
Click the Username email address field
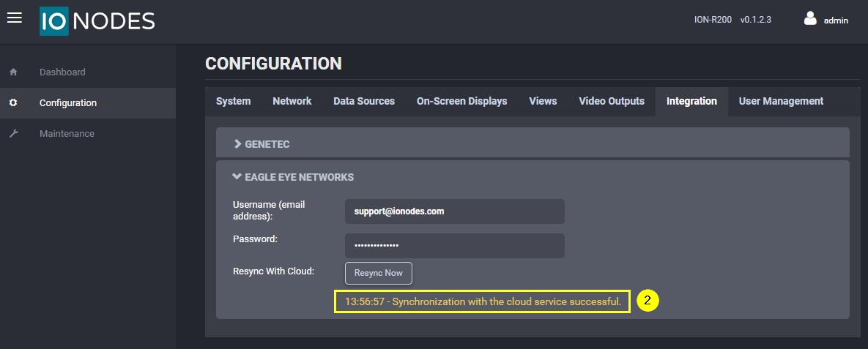[454, 211]
